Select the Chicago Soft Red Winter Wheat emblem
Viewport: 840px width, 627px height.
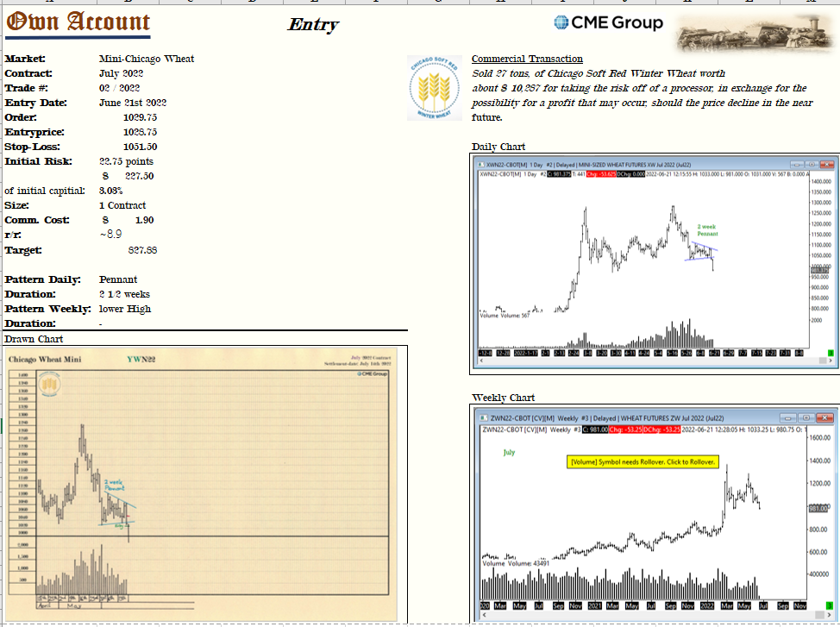pos(435,88)
